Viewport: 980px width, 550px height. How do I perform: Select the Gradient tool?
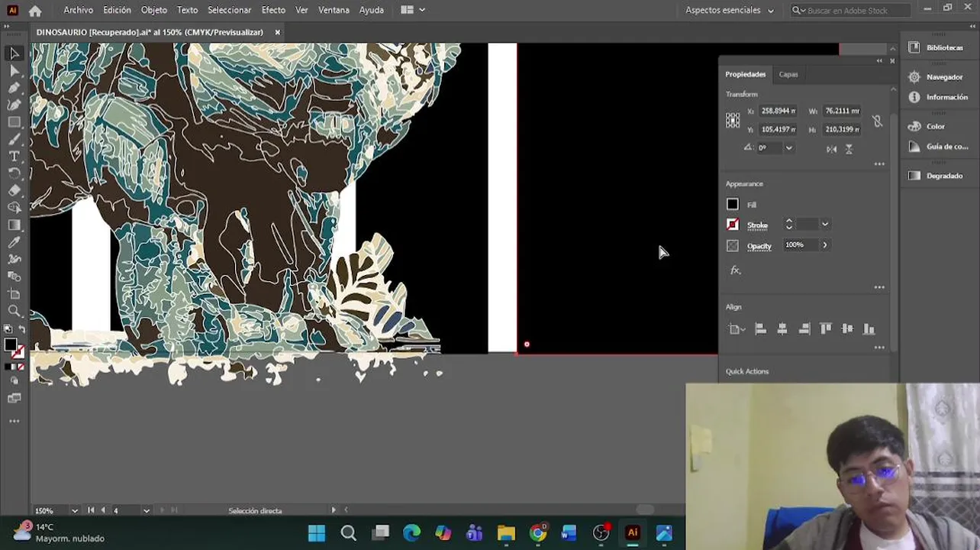14,225
